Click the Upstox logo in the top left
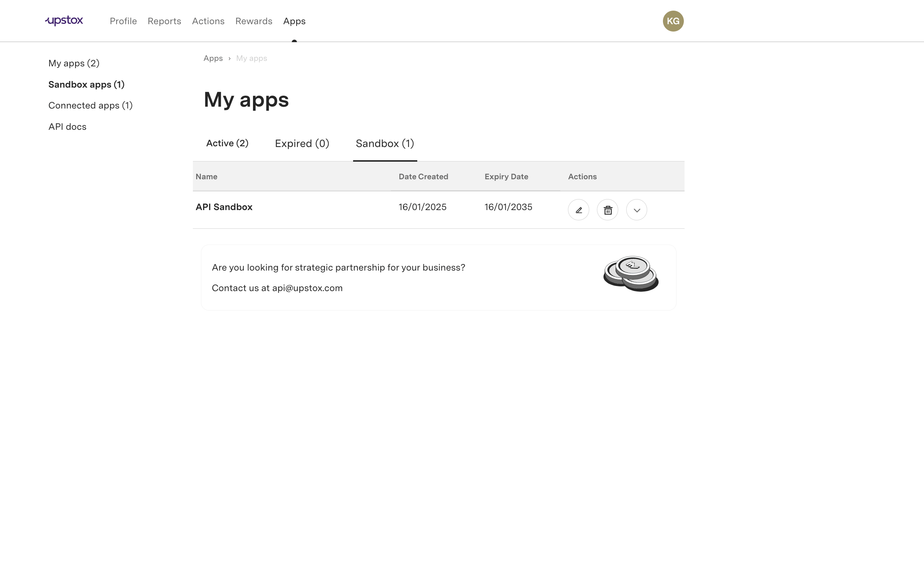This screenshot has height=569, width=924. coord(64,21)
